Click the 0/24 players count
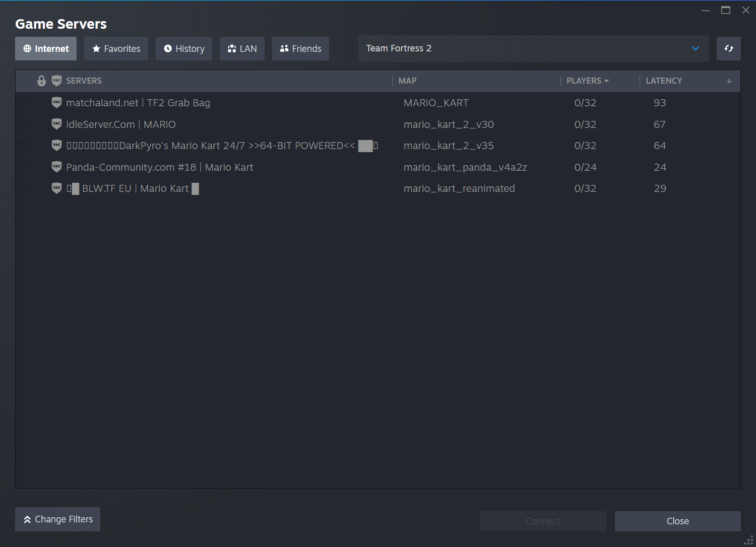Image resolution: width=756 pixels, height=547 pixels. (585, 167)
